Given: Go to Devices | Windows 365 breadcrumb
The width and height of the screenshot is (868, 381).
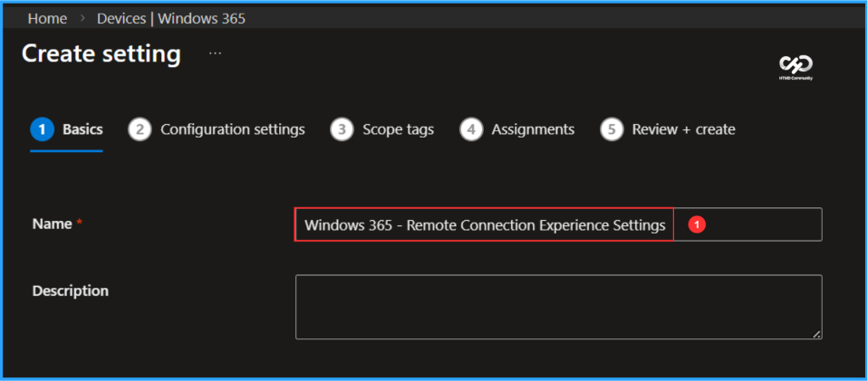Looking at the screenshot, I should [x=171, y=19].
